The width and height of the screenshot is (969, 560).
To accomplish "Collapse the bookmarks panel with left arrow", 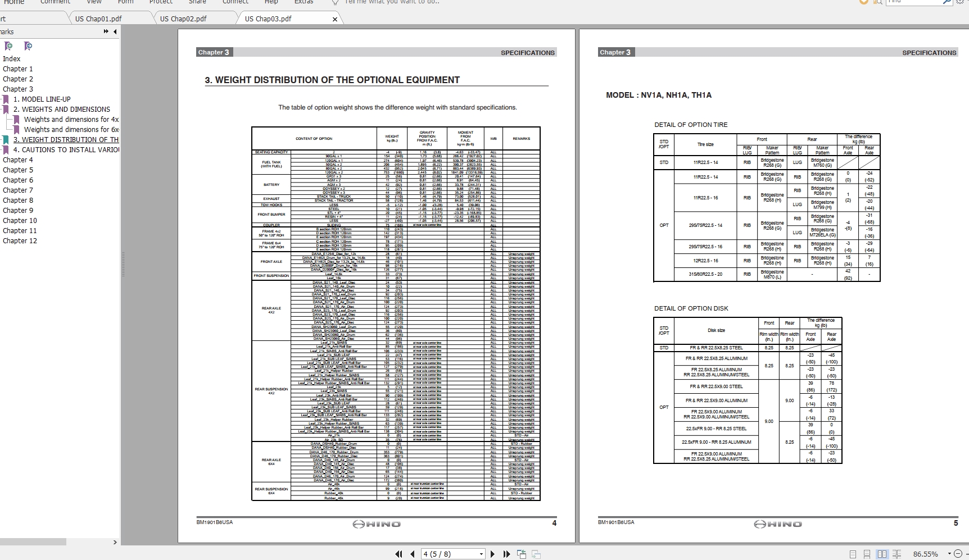I will 115,31.
